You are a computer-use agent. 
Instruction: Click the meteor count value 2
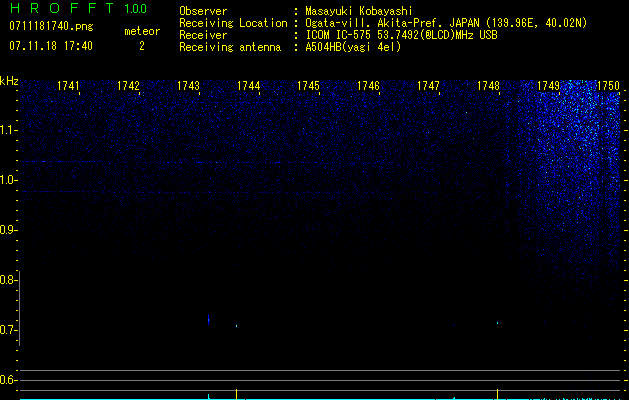click(x=142, y=46)
